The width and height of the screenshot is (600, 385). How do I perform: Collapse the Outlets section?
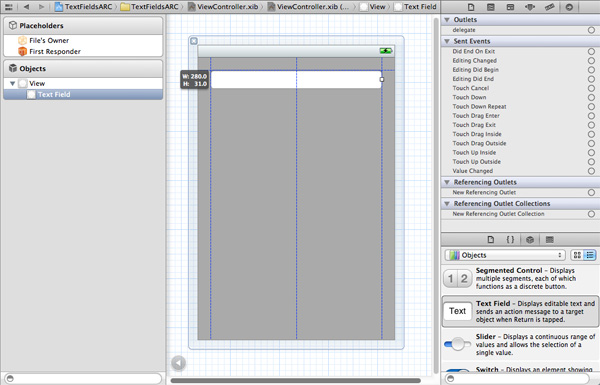point(447,20)
